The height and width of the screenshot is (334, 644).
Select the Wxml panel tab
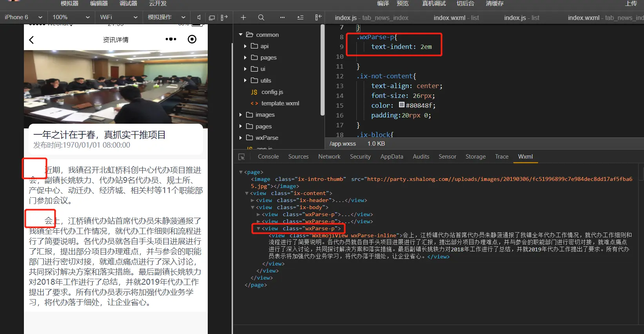point(525,157)
